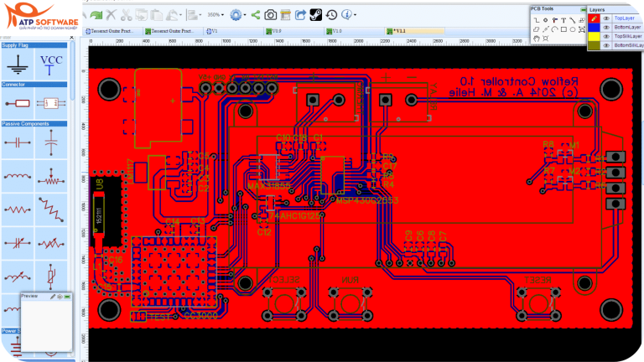The image size is (644, 362).
Task: Select the Rectangle tool in PCB Tools
Action: click(x=563, y=29)
